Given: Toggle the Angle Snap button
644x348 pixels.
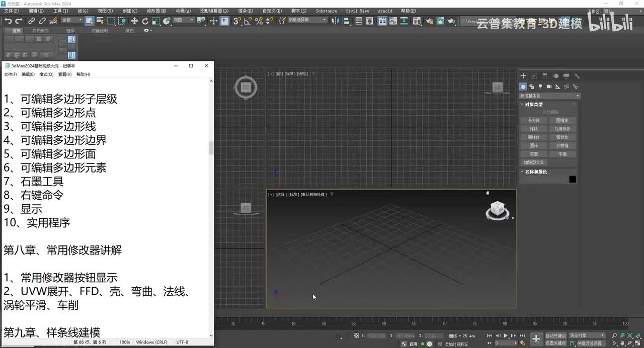Looking at the screenshot, I should (248, 21).
